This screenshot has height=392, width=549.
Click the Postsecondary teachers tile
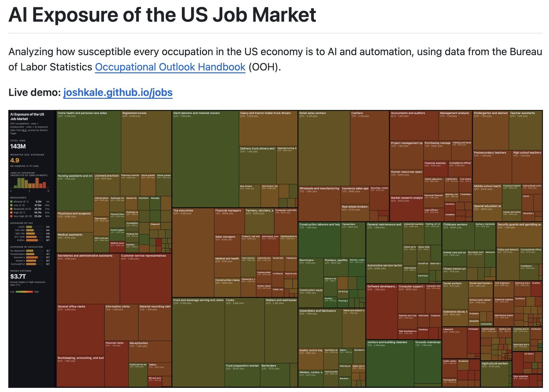tap(492, 169)
